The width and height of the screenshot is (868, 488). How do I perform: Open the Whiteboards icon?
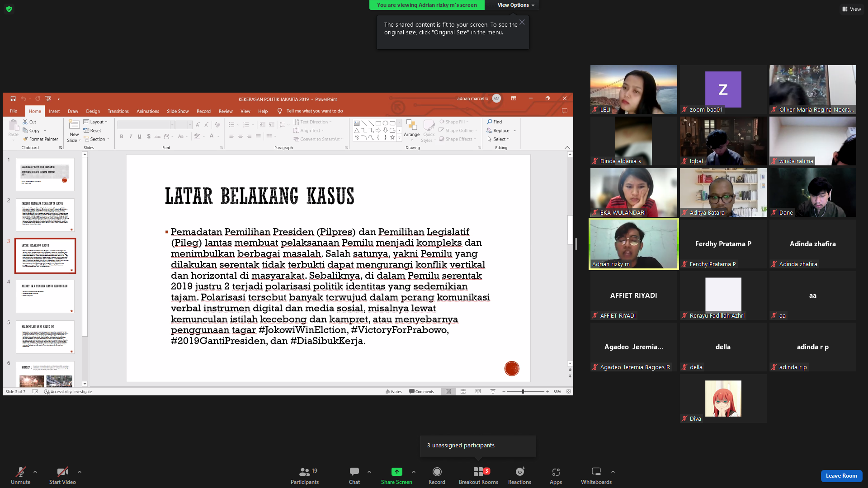pyautogui.click(x=596, y=472)
